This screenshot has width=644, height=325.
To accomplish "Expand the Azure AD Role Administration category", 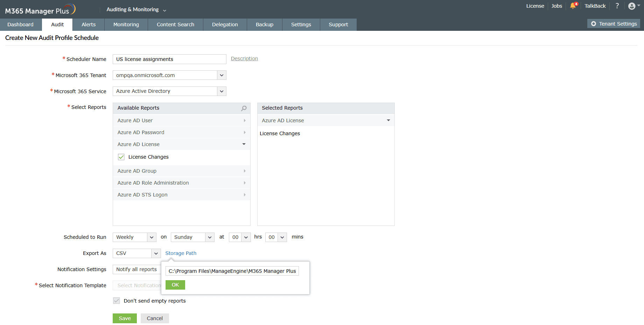I will [182, 183].
